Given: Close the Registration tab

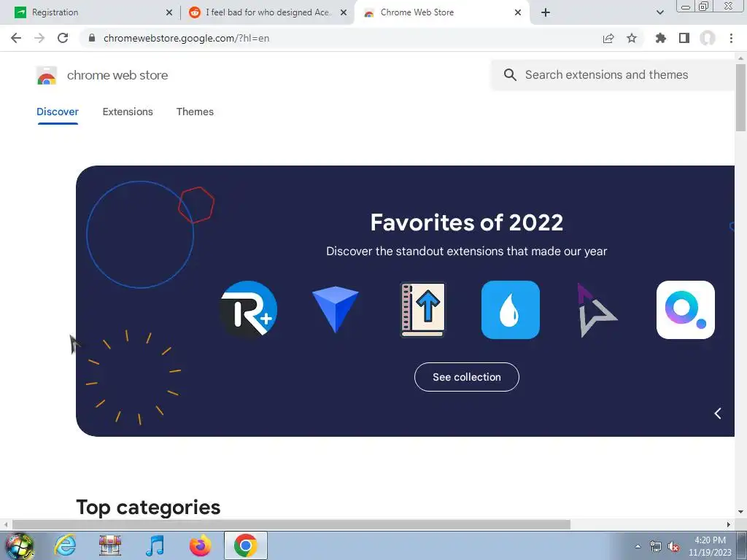Looking at the screenshot, I should pyautogui.click(x=169, y=13).
